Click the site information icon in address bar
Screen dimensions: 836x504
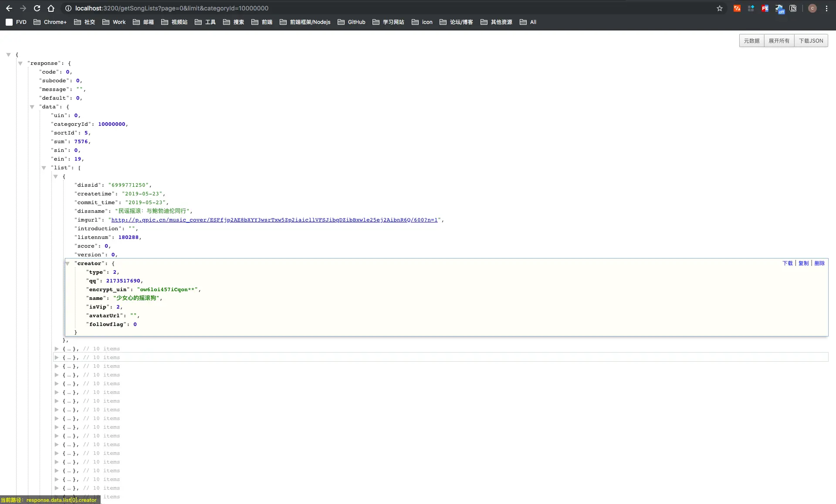pyautogui.click(x=68, y=8)
